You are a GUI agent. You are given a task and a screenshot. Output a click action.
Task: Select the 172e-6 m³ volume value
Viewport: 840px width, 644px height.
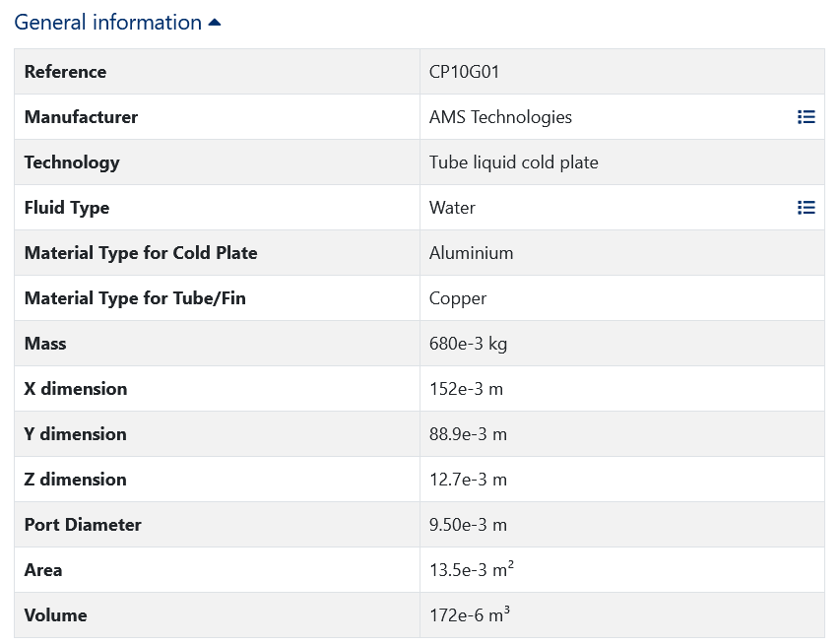click(x=469, y=615)
